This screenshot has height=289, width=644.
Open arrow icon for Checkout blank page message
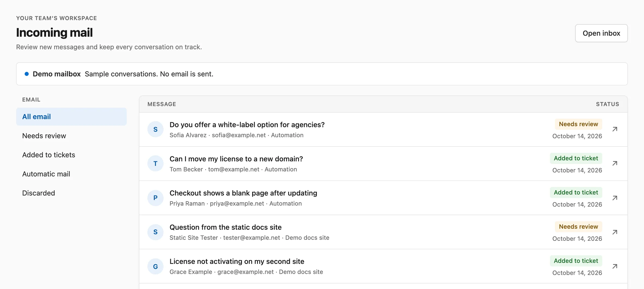click(615, 198)
